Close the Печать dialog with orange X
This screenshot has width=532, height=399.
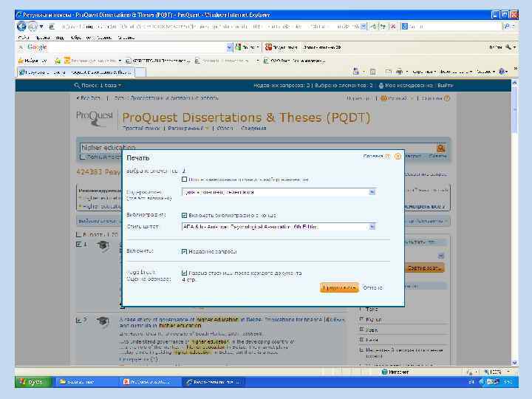pos(398,156)
